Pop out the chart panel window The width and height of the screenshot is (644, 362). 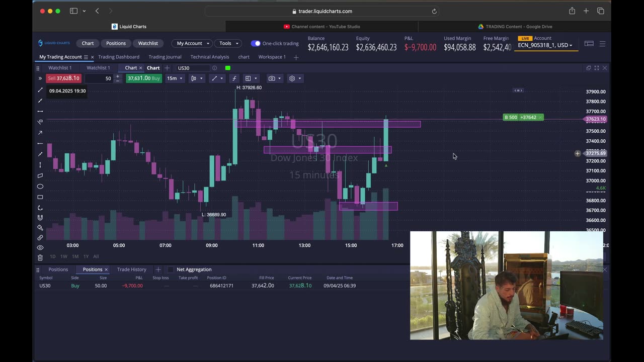[589, 68]
